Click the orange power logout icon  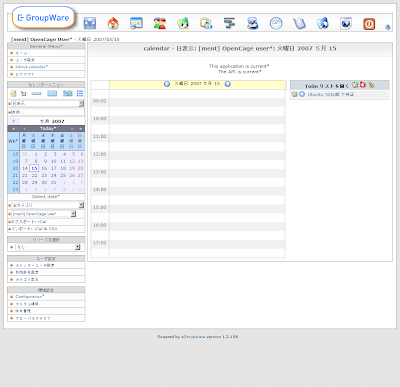(x=369, y=24)
